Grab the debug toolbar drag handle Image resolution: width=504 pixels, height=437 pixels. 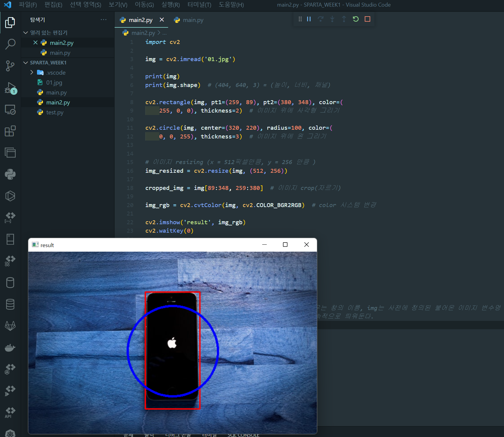click(300, 19)
